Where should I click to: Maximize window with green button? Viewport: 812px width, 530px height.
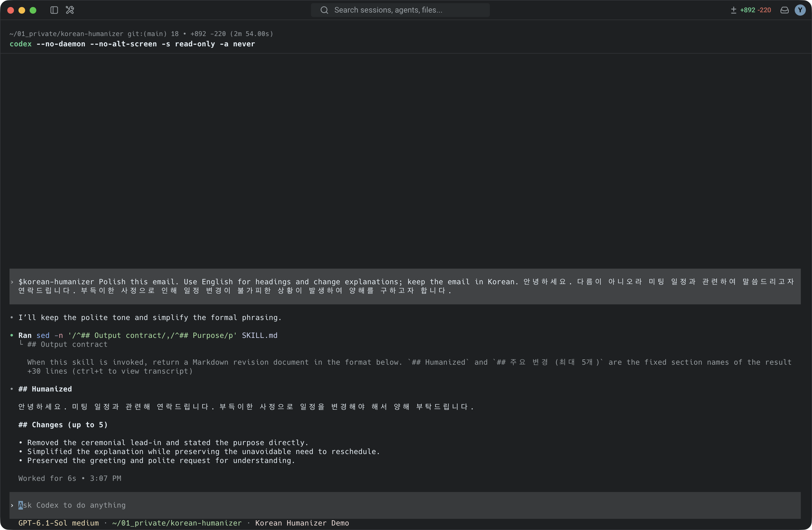[33, 10]
